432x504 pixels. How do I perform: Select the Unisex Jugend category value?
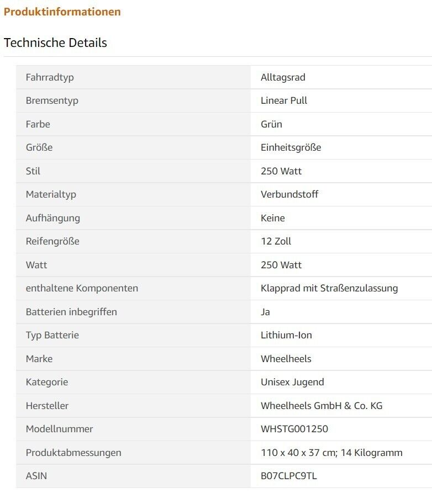pos(292,382)
